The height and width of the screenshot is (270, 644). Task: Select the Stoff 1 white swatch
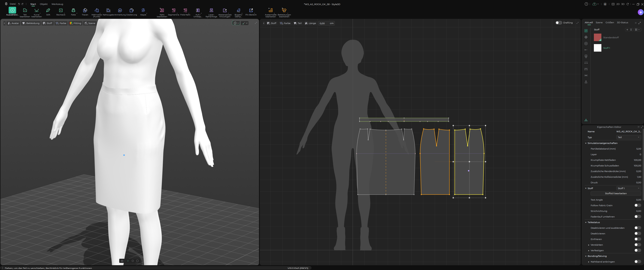pos(597,48)
